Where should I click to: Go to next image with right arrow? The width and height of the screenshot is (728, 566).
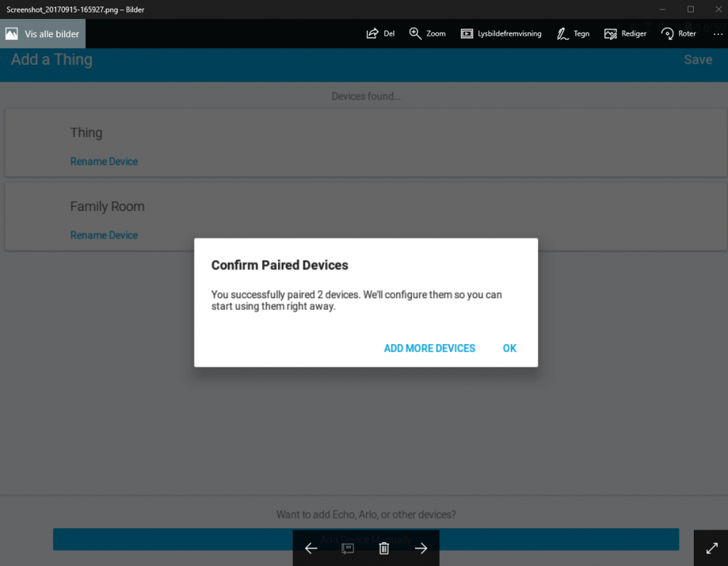(x=421, y=549)
